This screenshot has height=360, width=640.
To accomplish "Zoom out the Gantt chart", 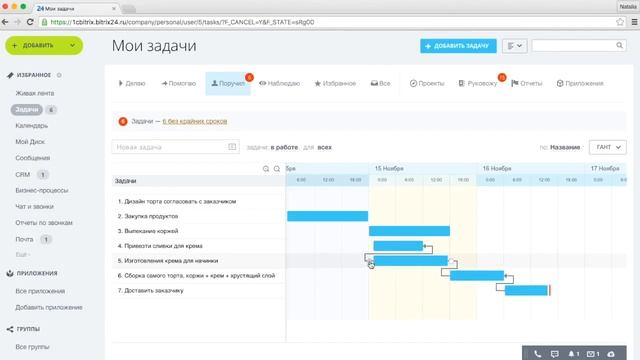I will pos(277,169).
